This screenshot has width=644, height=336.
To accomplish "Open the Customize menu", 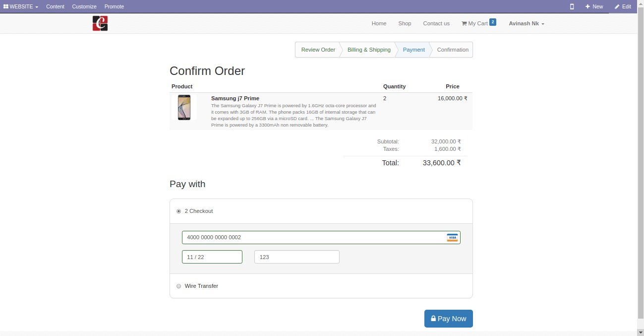I will point(84,6).
